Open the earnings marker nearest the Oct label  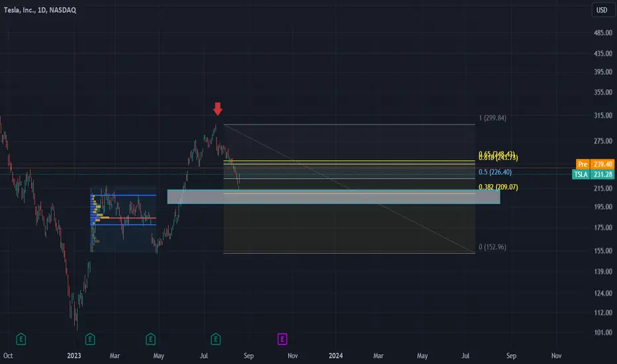tap(21, 339)
